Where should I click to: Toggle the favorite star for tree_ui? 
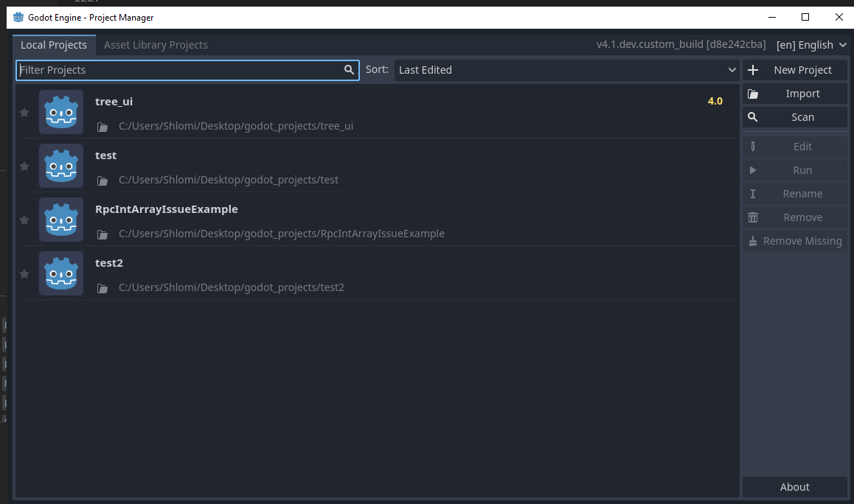pos(24,112)
